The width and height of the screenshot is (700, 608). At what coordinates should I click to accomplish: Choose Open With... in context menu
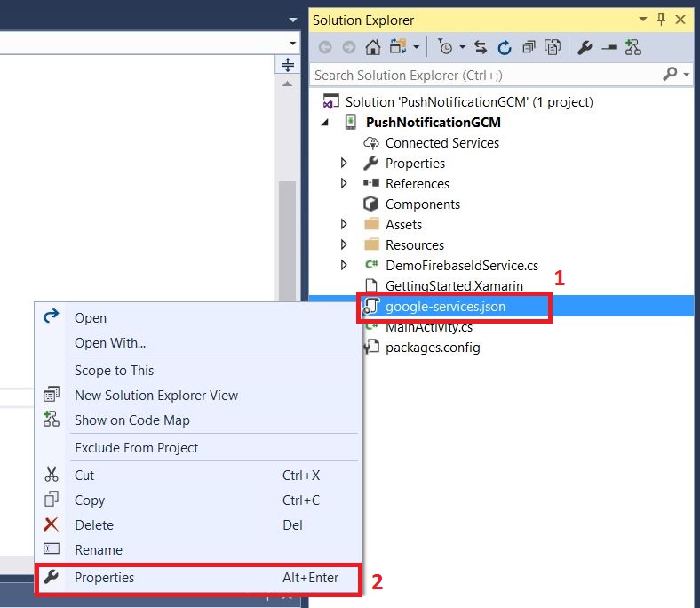tap(198, 343)
